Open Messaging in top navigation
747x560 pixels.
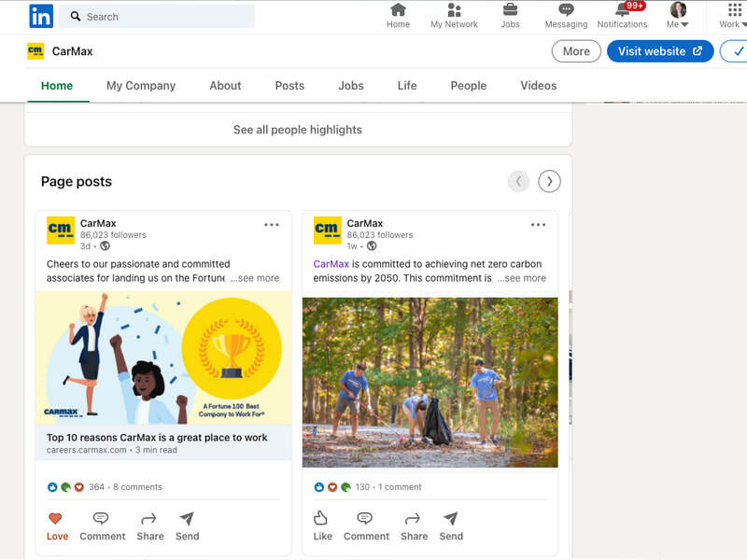[566, 16]
